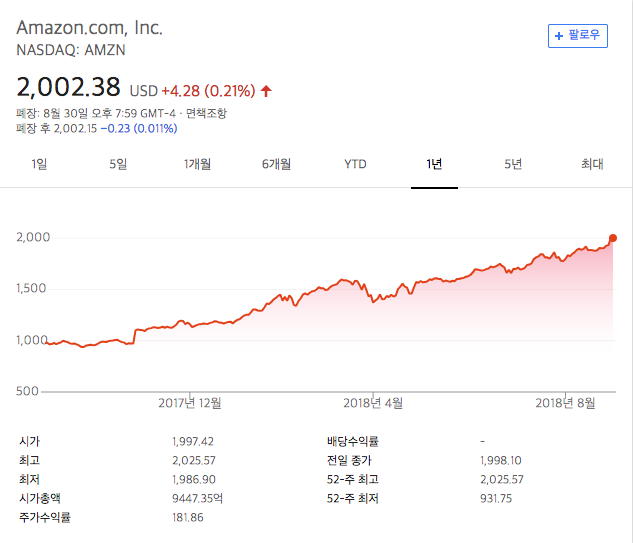Viewport: 633px width, 543px height.
Task: Switch to the 1개월 chart tab
Action: (x=197, y=164)
